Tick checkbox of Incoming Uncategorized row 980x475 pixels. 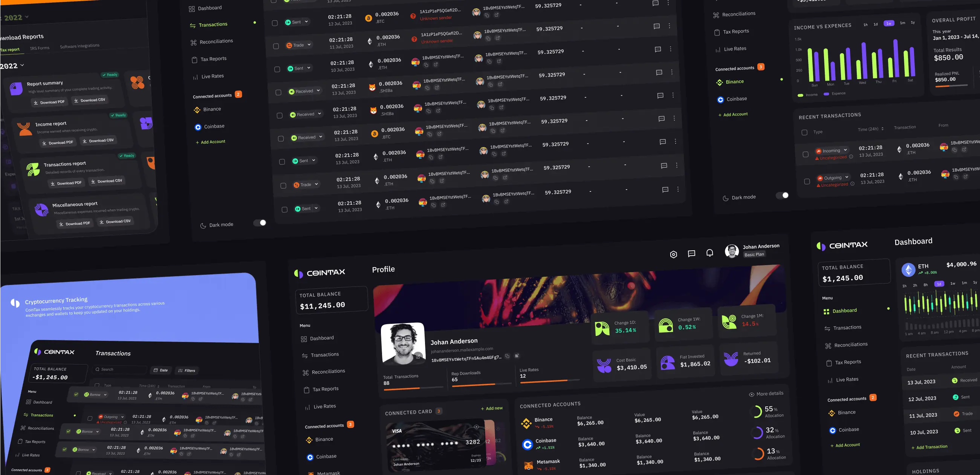click(x=806, y=154)
